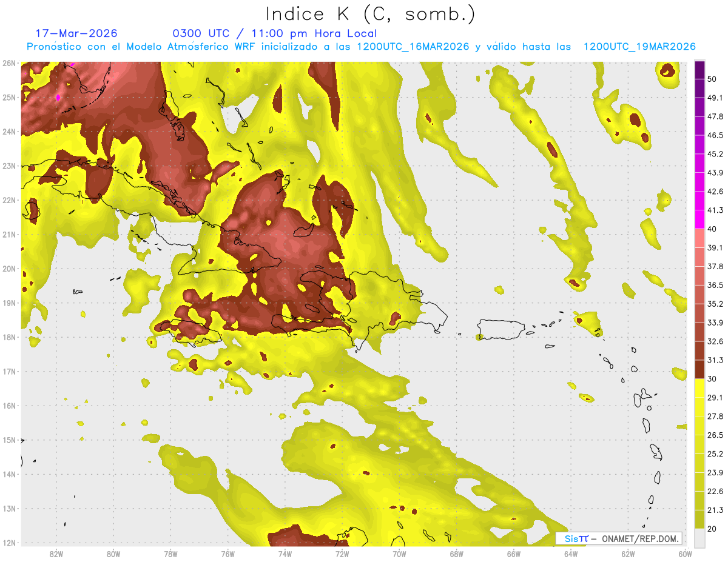Click the "41.3" colorbar value

(x=716, y=210)
